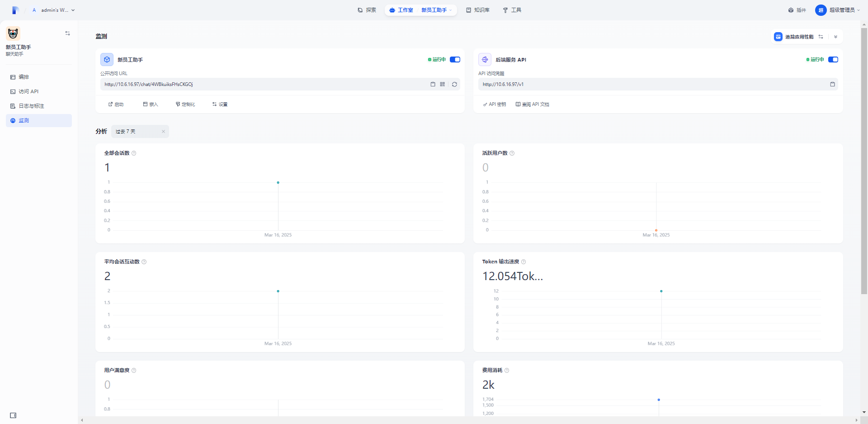Open tracing configuration sliders icon
The width and height of the screenshot is (868, 424).
821,37
